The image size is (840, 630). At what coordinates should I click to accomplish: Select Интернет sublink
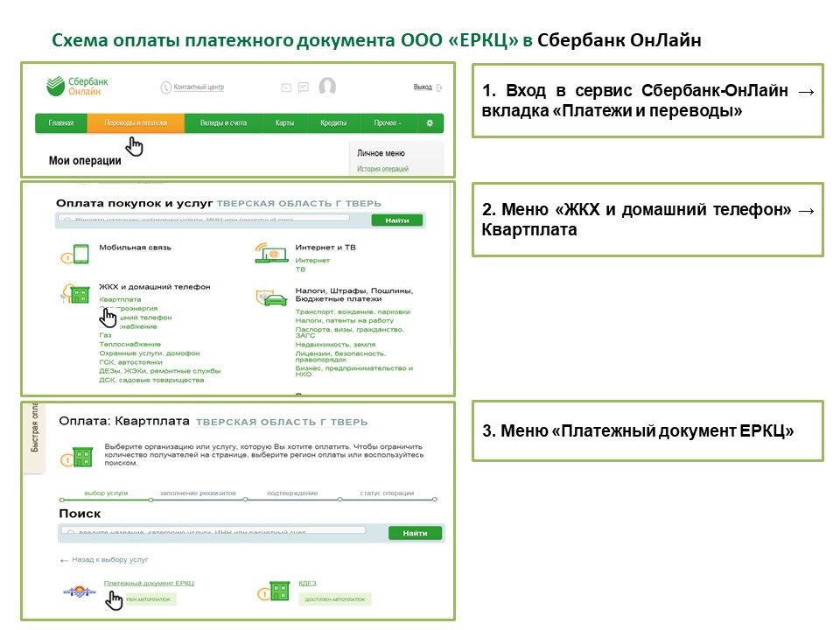coord(312,261)
